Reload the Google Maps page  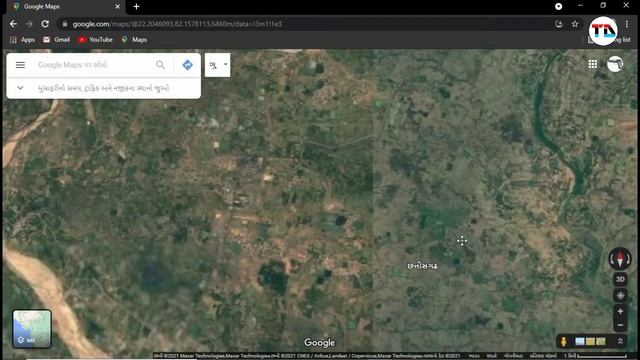point(45,24)
